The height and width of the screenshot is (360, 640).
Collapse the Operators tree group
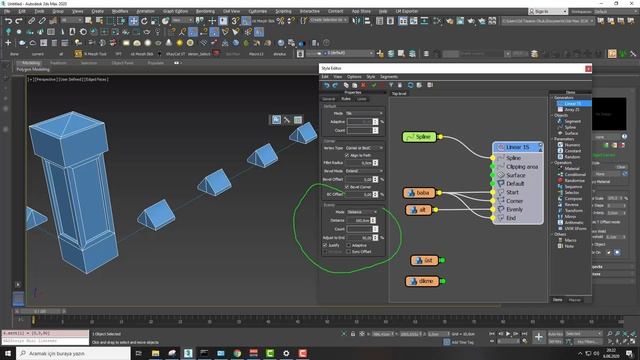tap(552, 162)
